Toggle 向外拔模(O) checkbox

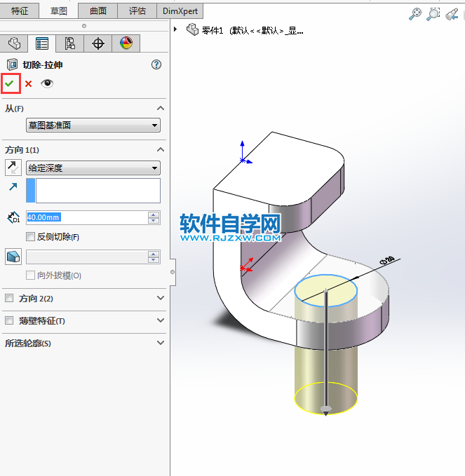(x=30, y=276)
